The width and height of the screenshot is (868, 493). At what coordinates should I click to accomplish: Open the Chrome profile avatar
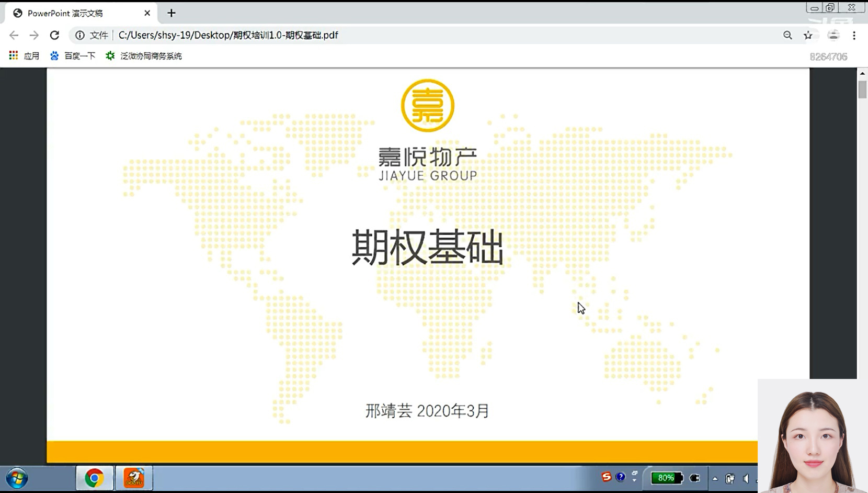point(833,35)
